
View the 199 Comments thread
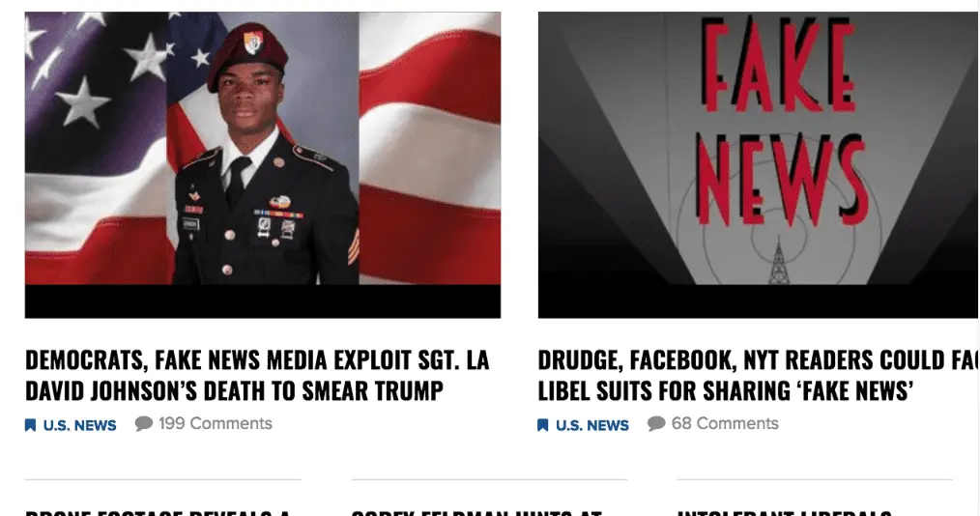[x=215, y=423]
